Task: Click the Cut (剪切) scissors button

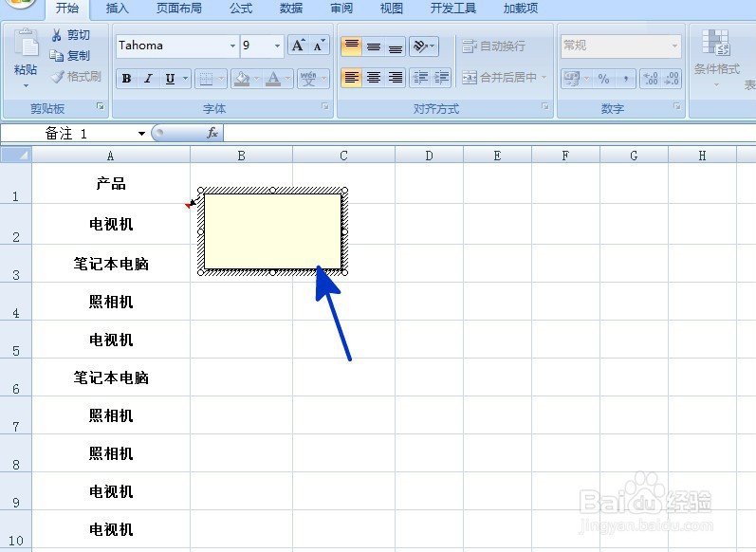Action: tap(70, 35)
